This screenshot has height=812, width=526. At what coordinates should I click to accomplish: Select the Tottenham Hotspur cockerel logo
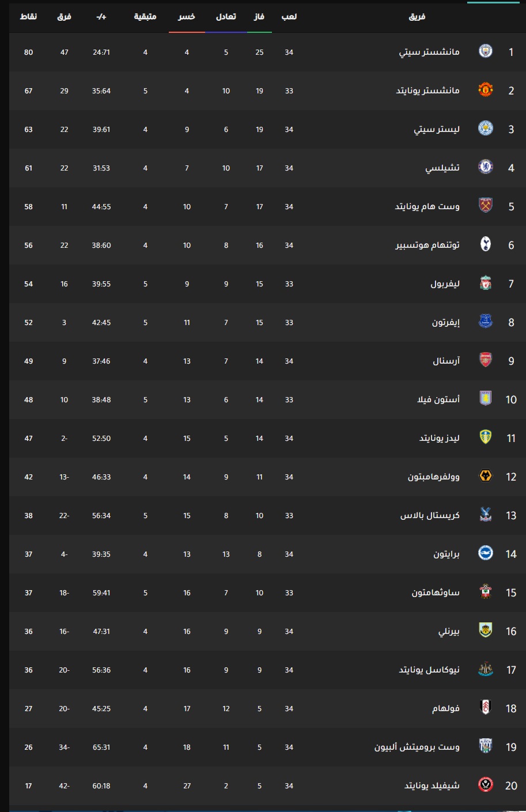click(486, 245)
